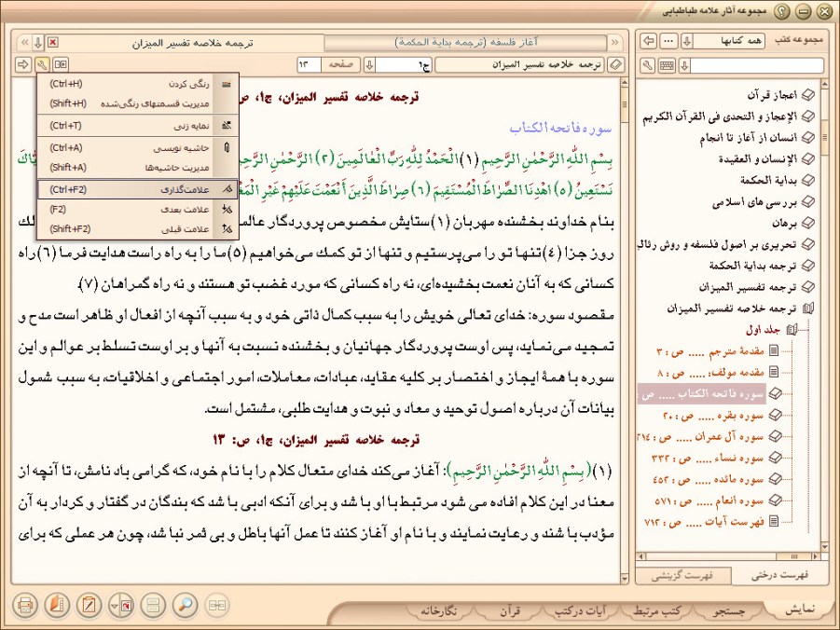Open مقدمه مولف entry in the tree

pos(710,373)
